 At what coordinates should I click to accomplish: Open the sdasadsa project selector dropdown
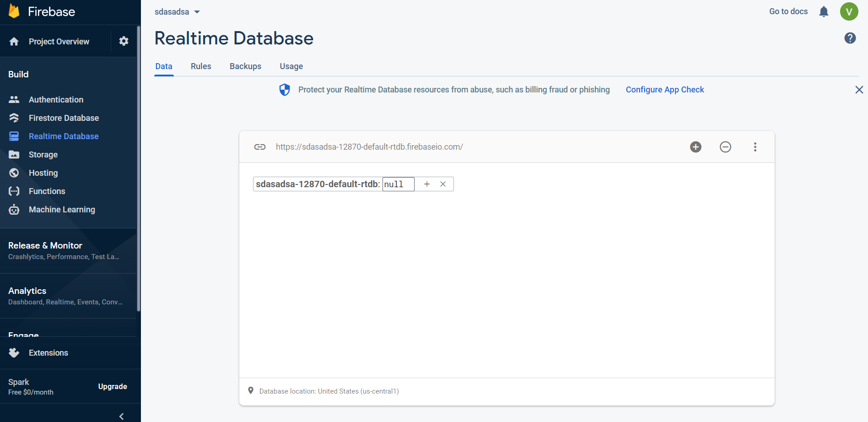[x=178, y=12]
